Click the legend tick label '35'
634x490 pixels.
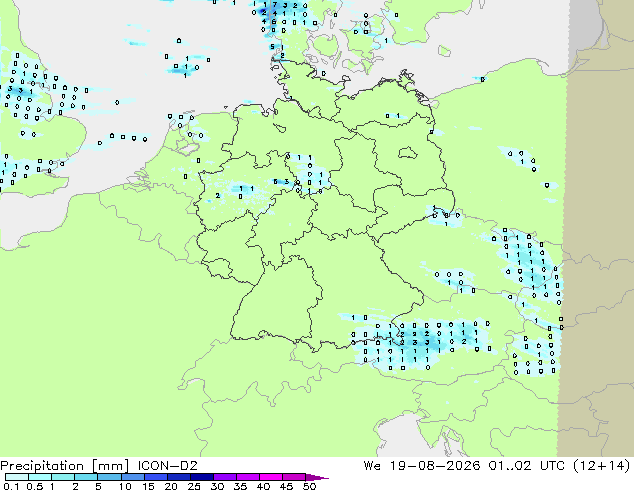[x=240, y=486]
